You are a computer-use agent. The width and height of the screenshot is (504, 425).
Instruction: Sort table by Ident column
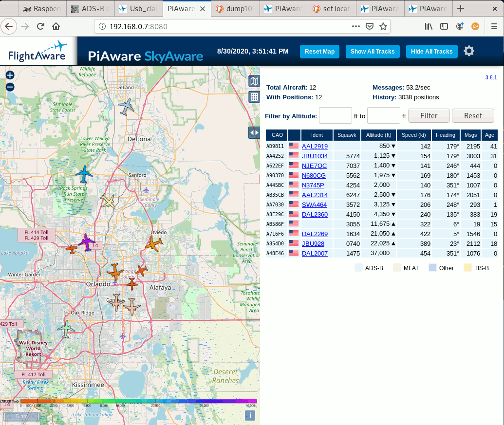tap(317, 135)
